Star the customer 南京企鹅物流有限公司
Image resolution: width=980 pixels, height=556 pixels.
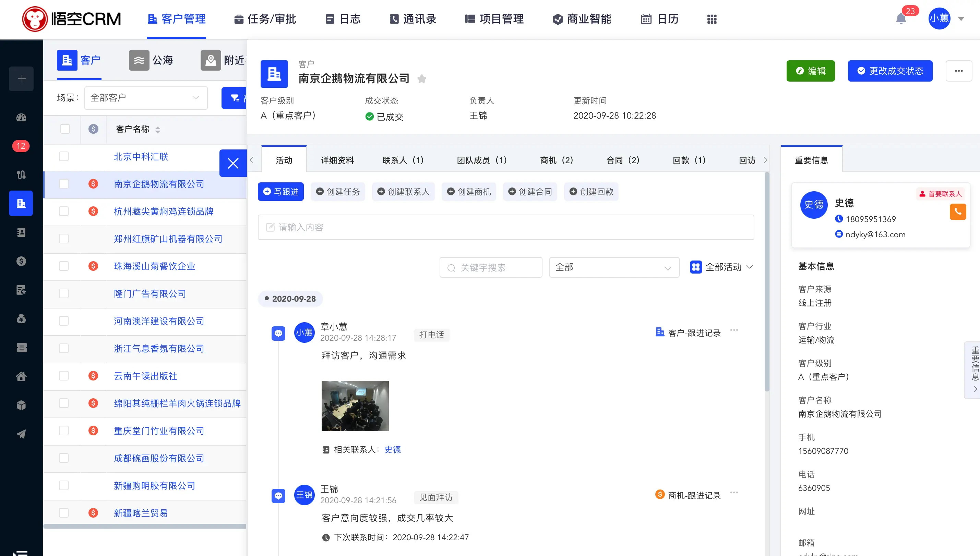pyautogui.click(x=422, y=78)
